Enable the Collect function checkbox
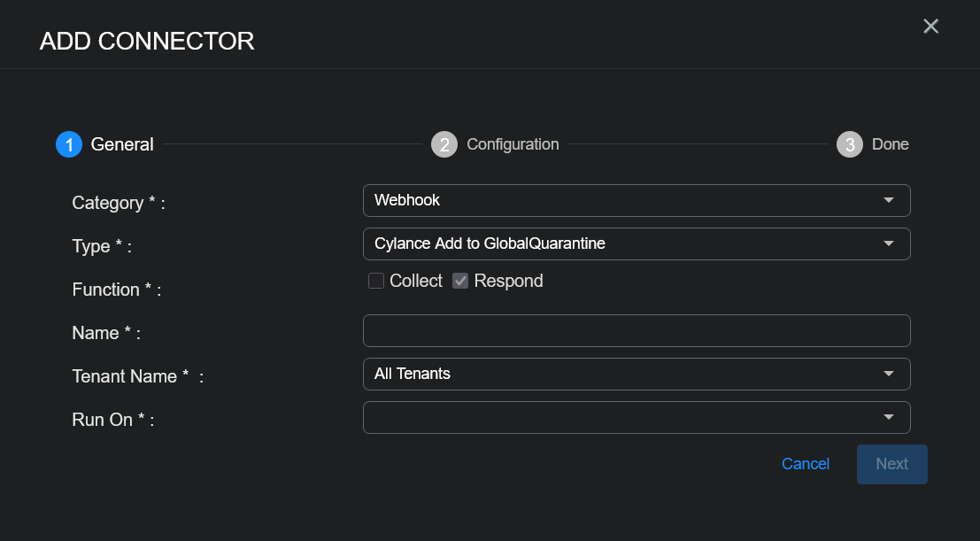This screenshot has height=541, width=980. [376, 281]
